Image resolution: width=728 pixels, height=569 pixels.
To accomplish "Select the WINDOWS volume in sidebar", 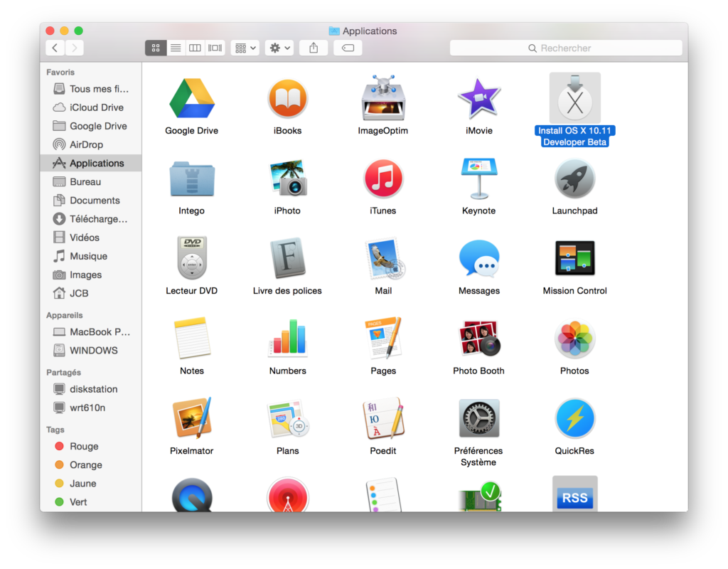I will coord(91,350).
